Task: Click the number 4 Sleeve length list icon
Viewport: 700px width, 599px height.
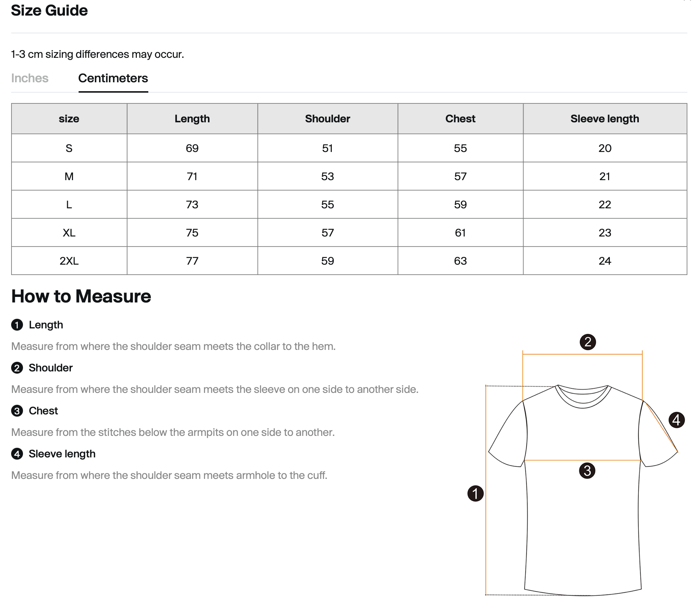Action: click(x=17, y=454)
